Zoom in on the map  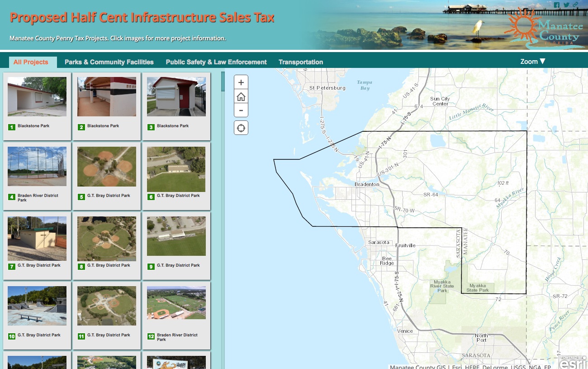241,82
